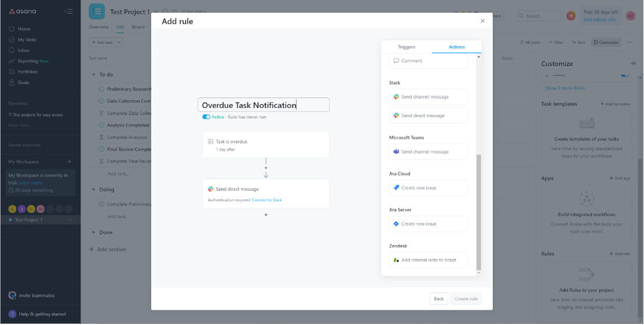The image size is (644, 325).
Task: Collapse the To do section
Action: tap(93, 75)
